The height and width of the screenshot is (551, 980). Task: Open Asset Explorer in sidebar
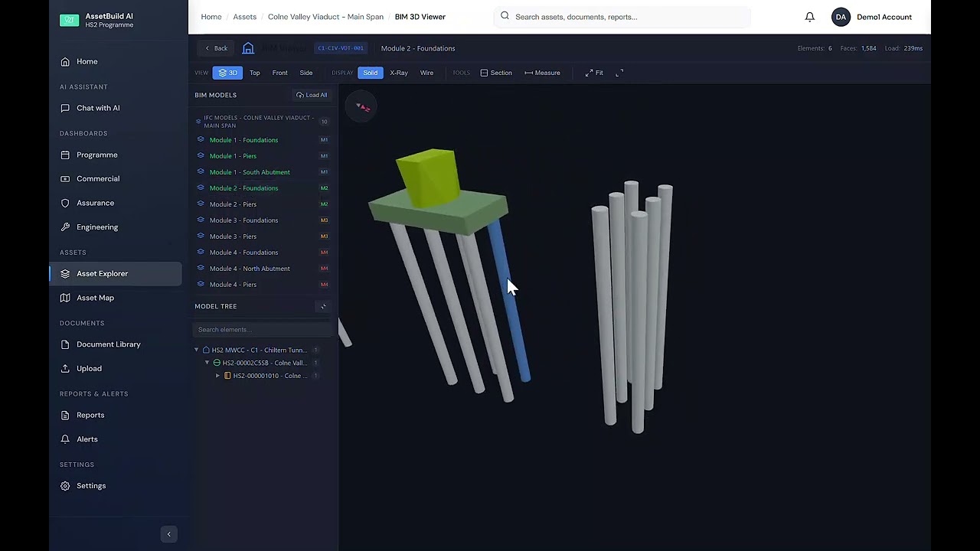(x=116, y=273)
